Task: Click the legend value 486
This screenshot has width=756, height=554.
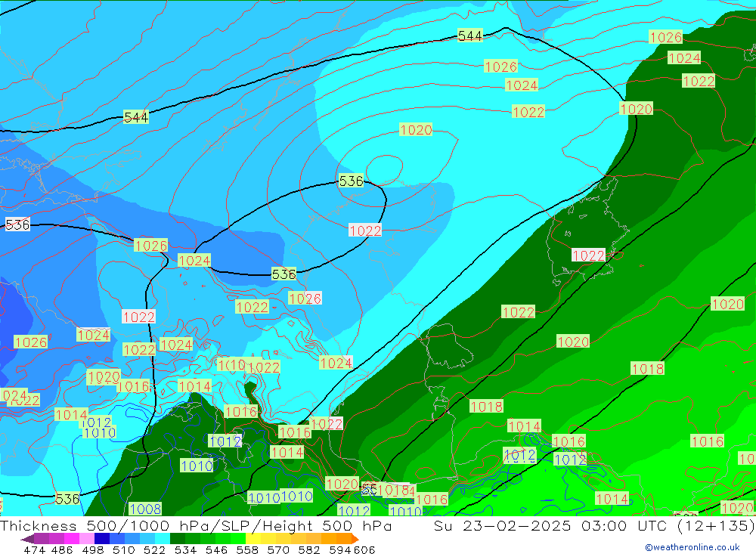Action: tap(62, 550)
